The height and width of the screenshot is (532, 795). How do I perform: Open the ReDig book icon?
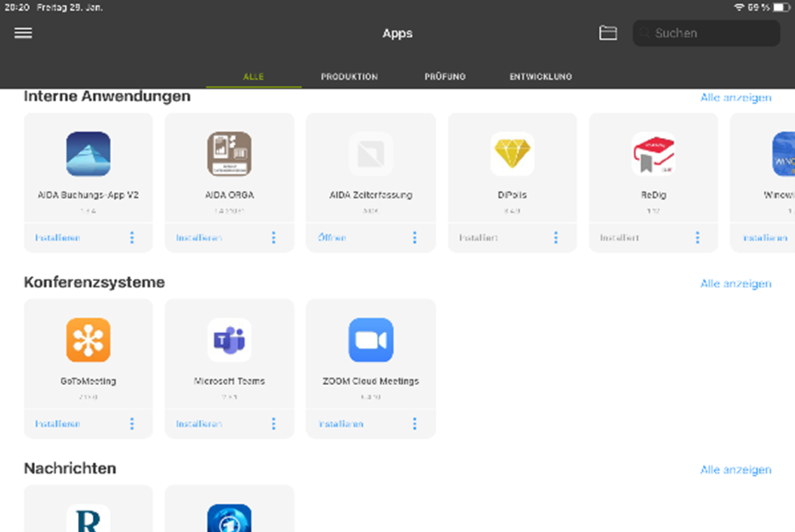[653, 154]
